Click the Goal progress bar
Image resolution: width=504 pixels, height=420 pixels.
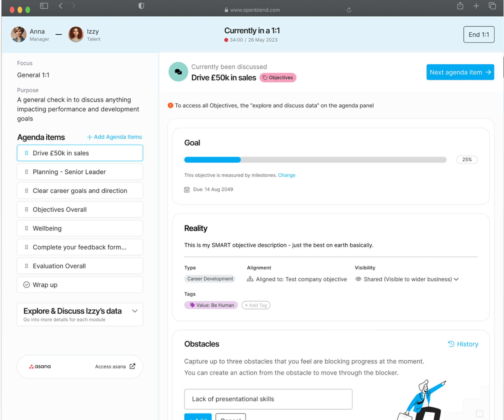coord(315,160)
